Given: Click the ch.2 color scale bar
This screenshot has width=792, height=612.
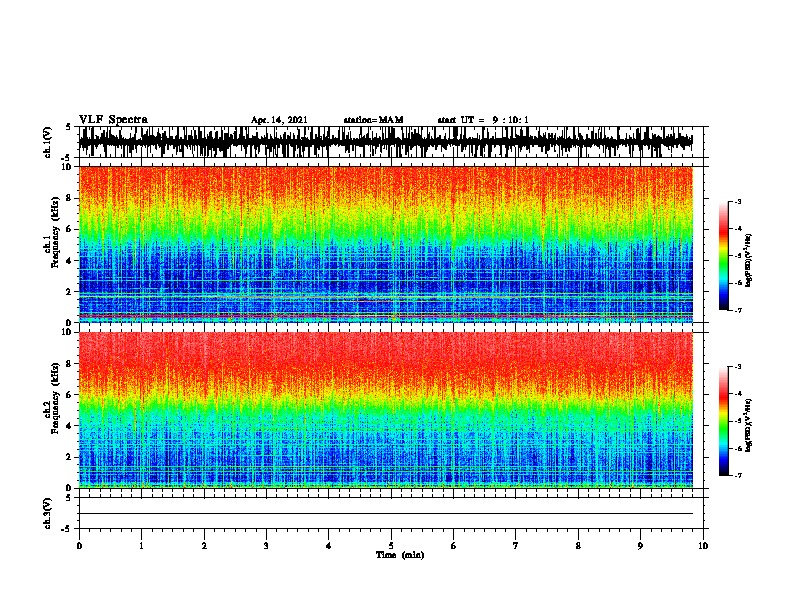Looking at the screenshot, I should click(723, 421).
